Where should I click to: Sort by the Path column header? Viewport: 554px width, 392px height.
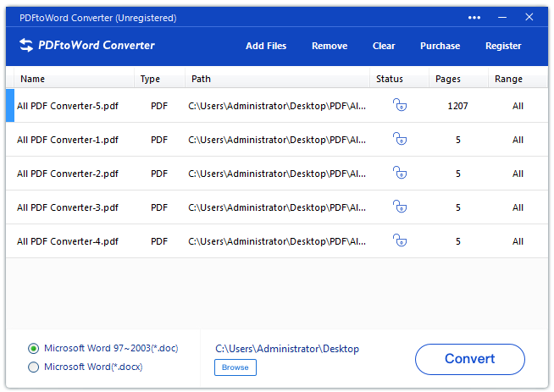pos(277,79)
